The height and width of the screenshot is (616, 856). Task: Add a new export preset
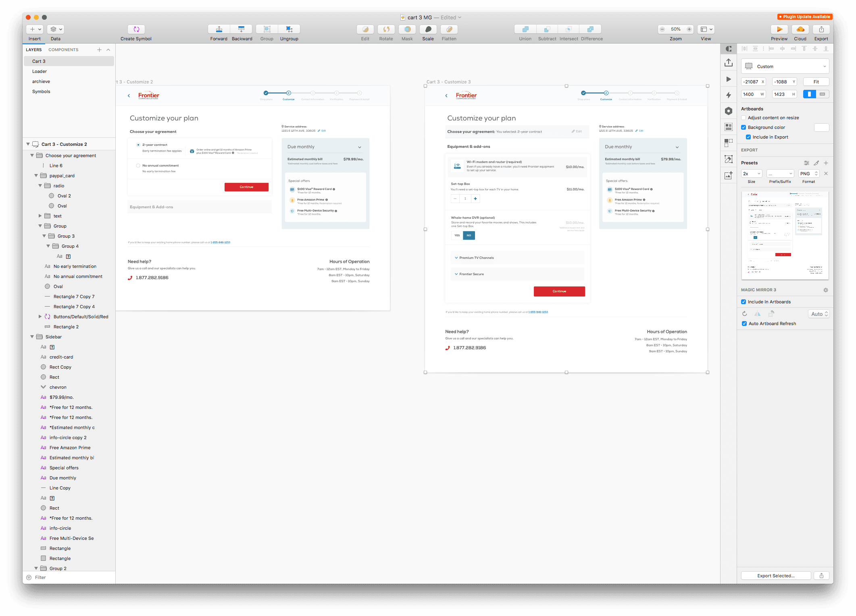(826, 163)
